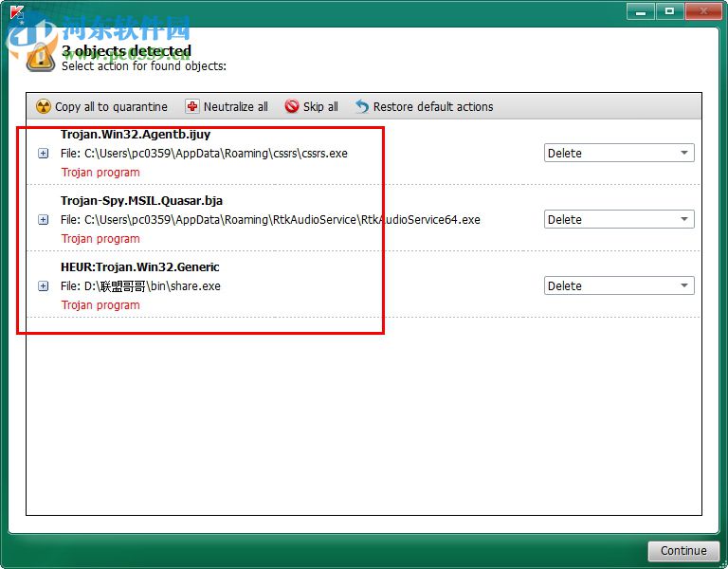Viewport: 728px width, 569px height.
Task: Select HEUR:Trojan.Win32.Generic threat name
Action: [139, 267]
